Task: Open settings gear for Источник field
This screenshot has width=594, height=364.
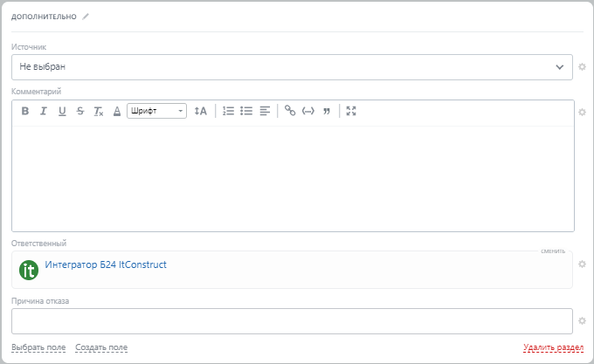Action: (583, 67)
